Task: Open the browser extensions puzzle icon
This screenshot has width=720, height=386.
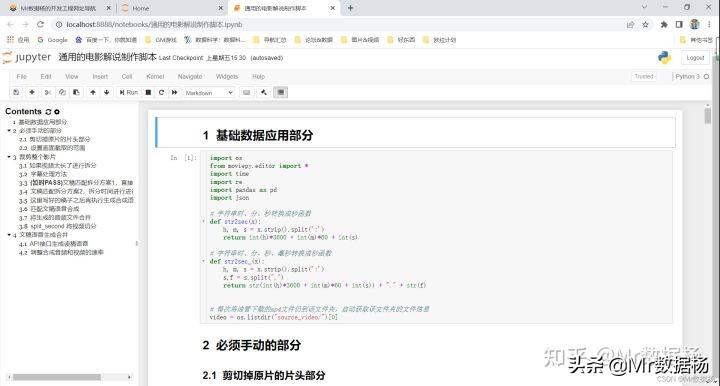Action: pos(664,25)
